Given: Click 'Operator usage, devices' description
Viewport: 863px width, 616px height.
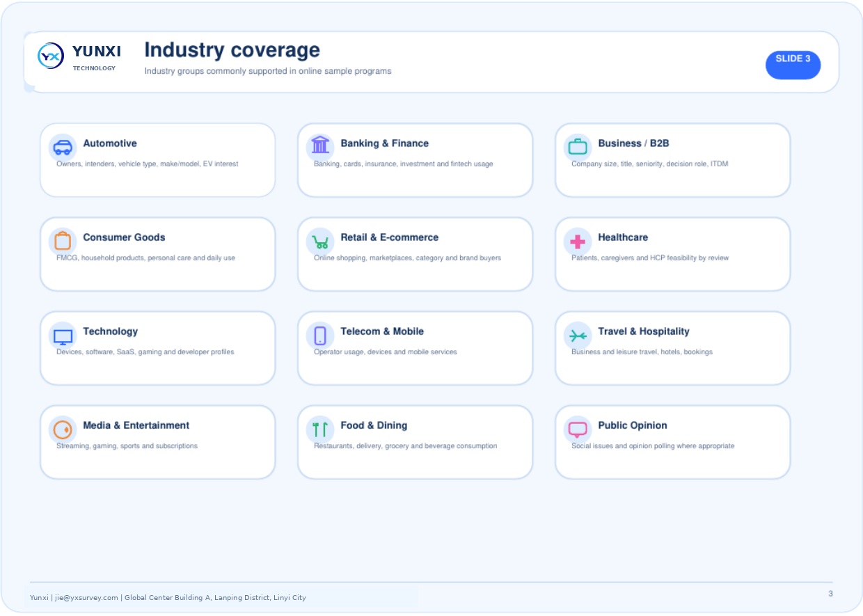Looking at the screenshot, I should [386, 352].
